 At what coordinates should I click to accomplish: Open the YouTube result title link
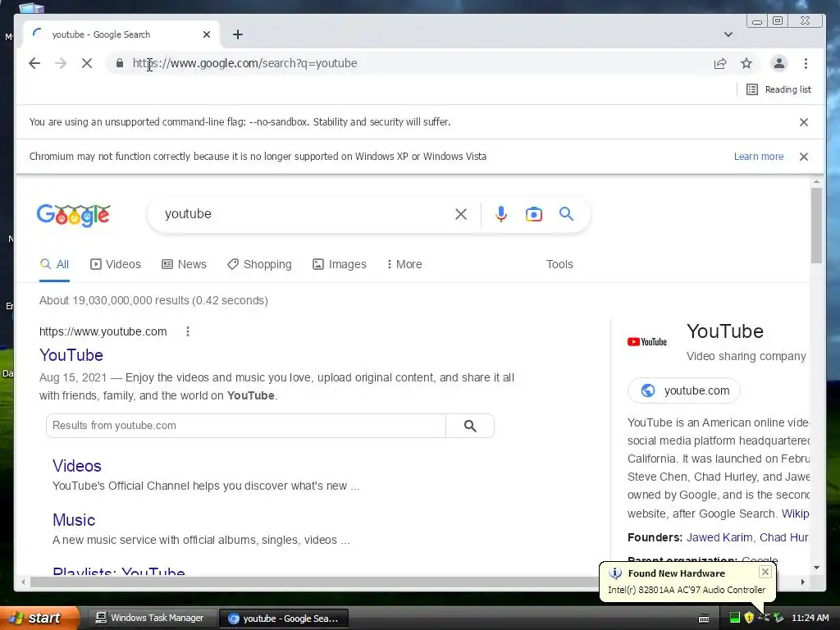(71, 355)
